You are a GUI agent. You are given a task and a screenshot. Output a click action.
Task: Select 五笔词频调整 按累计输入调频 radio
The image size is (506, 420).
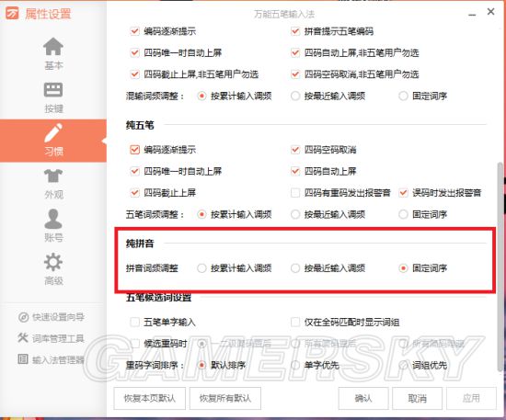pyautogui.click(x=201, y=214)
